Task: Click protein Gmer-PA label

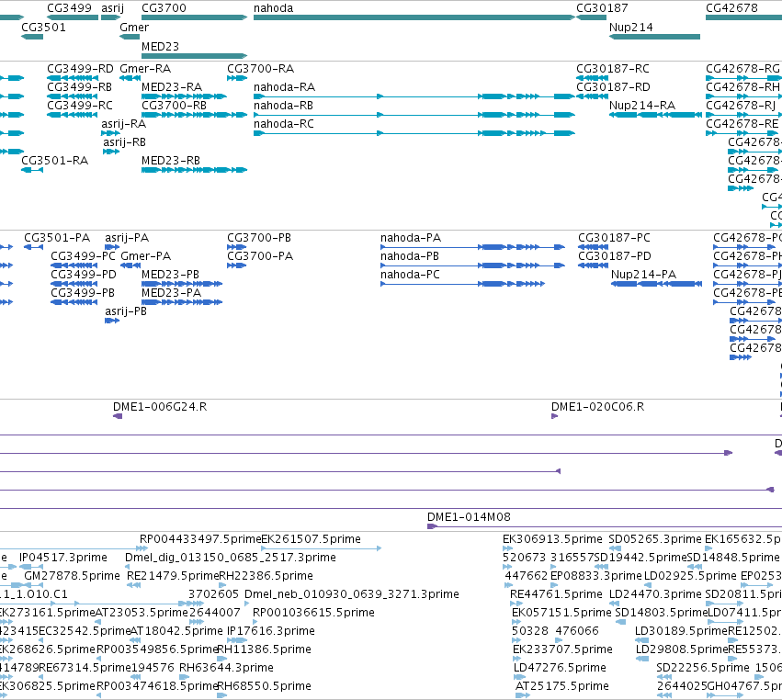Action: 145,255
